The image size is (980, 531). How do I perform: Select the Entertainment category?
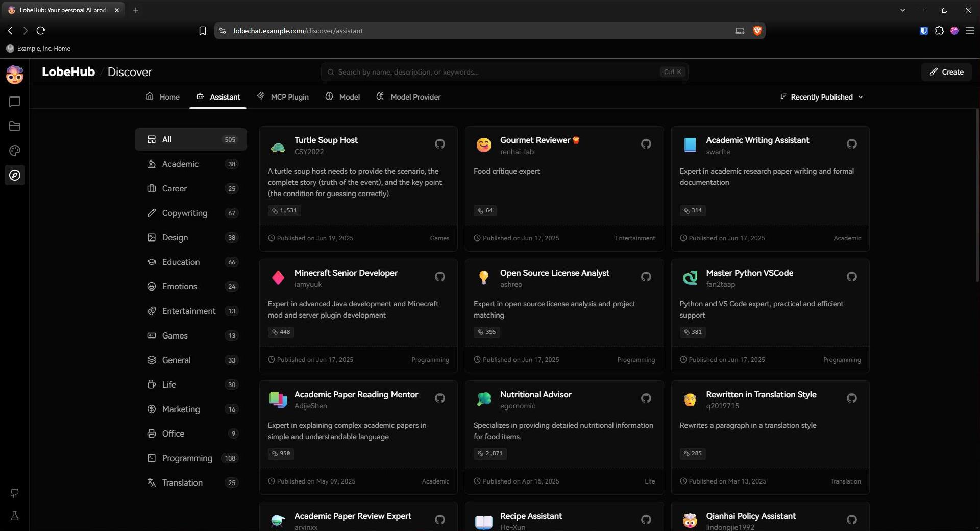pos(191,311)
